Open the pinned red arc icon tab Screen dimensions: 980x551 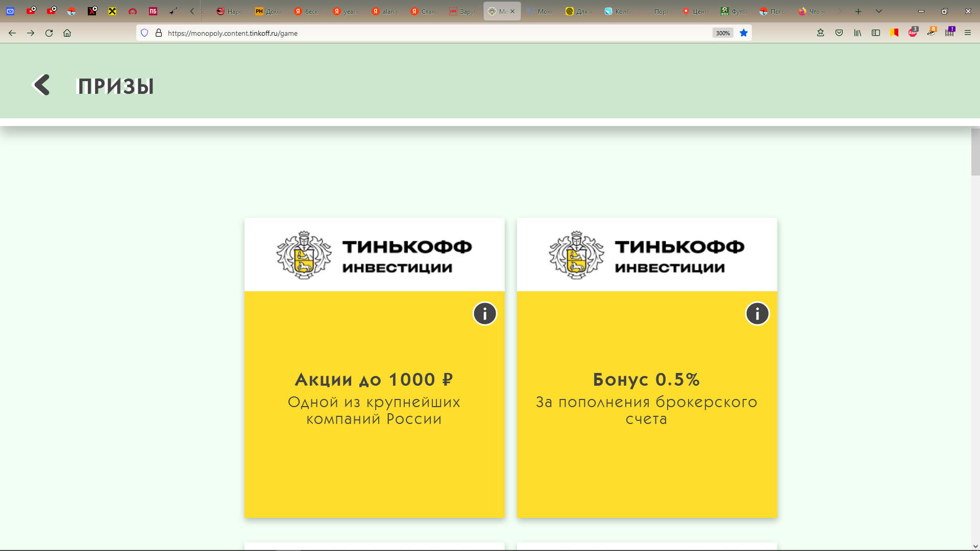point(133,11)
